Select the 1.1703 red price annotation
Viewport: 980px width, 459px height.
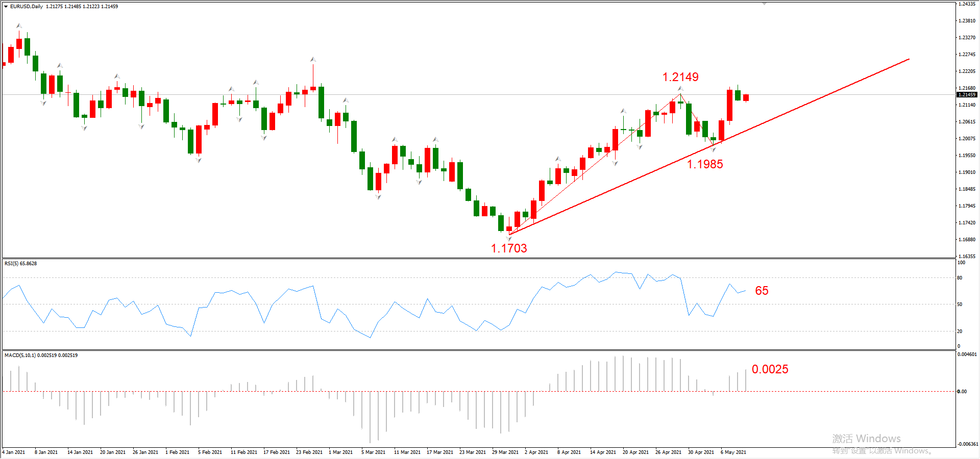tap(508, 248)
